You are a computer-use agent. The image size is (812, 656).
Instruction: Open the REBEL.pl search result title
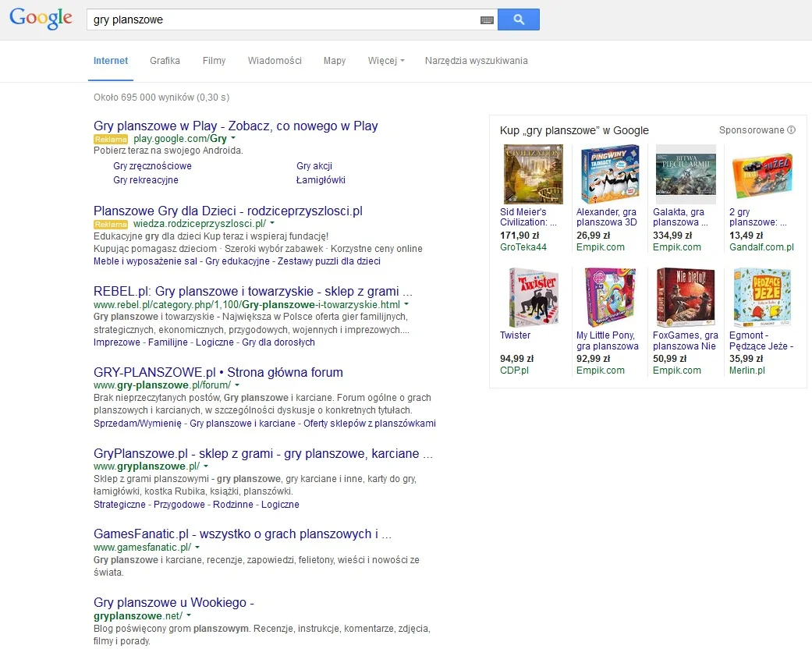pyautogui.click(x=253, y=292)
